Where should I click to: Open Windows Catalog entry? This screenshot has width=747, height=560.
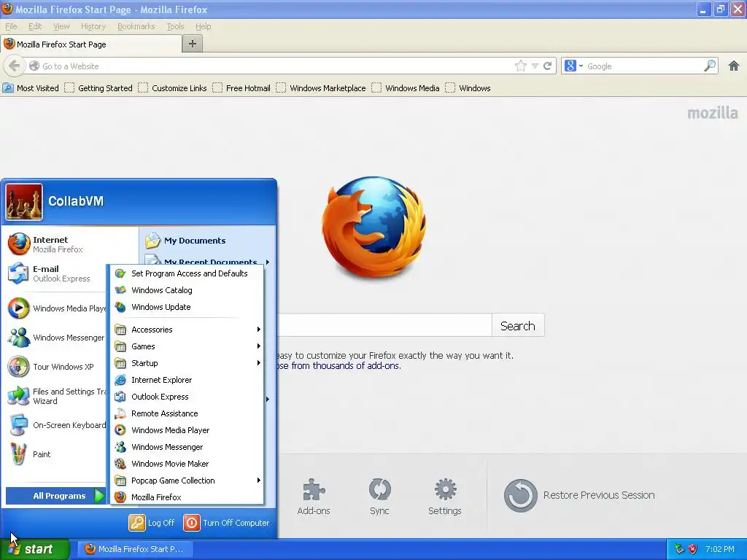point(187,290)
